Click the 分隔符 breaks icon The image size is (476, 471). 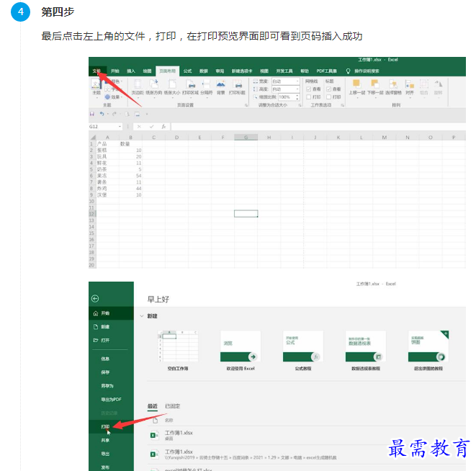coord(207,84)
